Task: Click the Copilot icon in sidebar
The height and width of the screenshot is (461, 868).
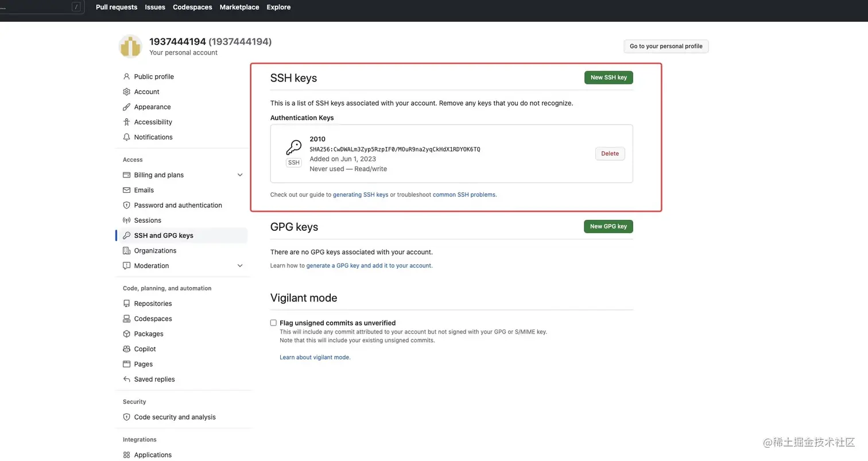Action: point(127,349)
